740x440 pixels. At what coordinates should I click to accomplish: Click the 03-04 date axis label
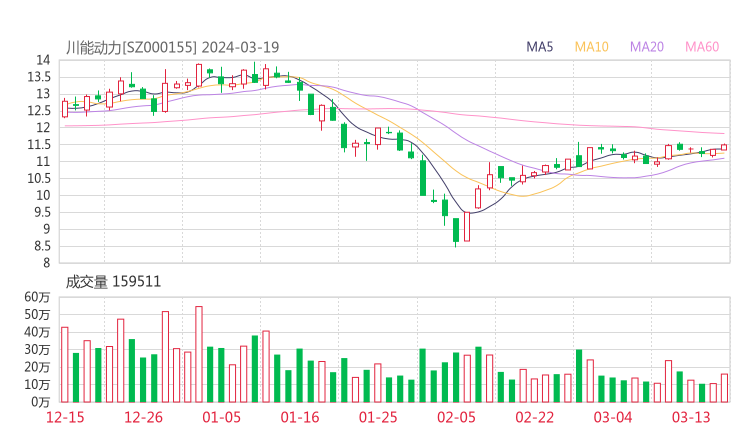coord(613,417)
